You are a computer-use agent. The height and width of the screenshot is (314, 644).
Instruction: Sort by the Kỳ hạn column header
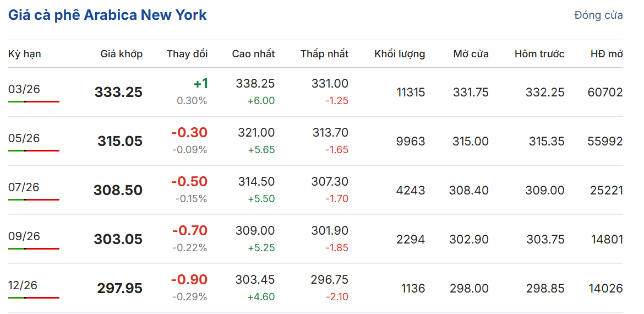[x=25, y=54]
